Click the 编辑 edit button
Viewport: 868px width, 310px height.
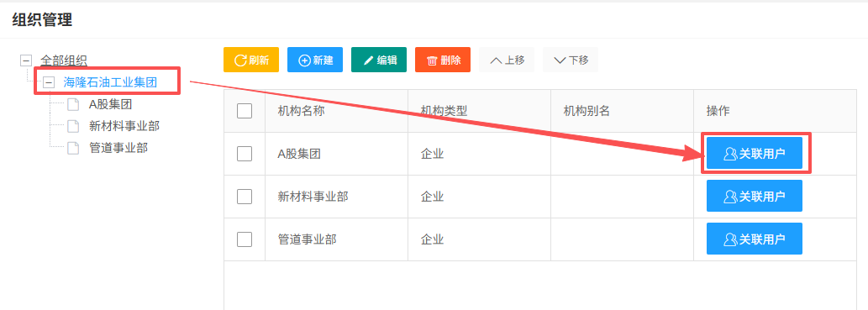[379, 60]
